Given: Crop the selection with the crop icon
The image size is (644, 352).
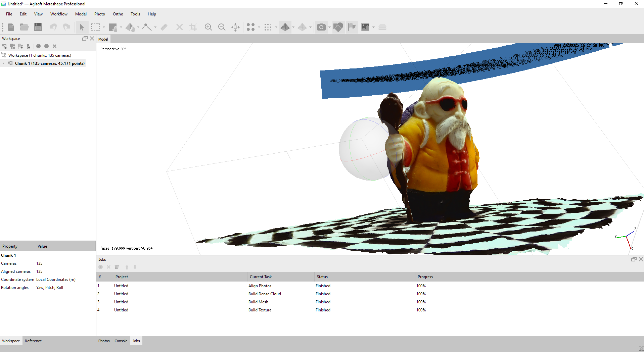Looking at the screenshot, I should point(193,27).
